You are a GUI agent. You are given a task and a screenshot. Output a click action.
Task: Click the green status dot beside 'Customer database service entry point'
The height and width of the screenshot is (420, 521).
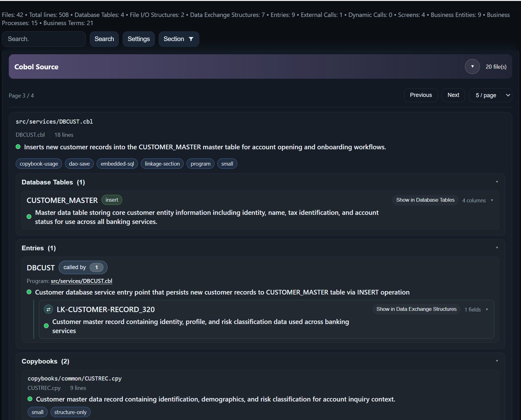[x=29, y=292]
